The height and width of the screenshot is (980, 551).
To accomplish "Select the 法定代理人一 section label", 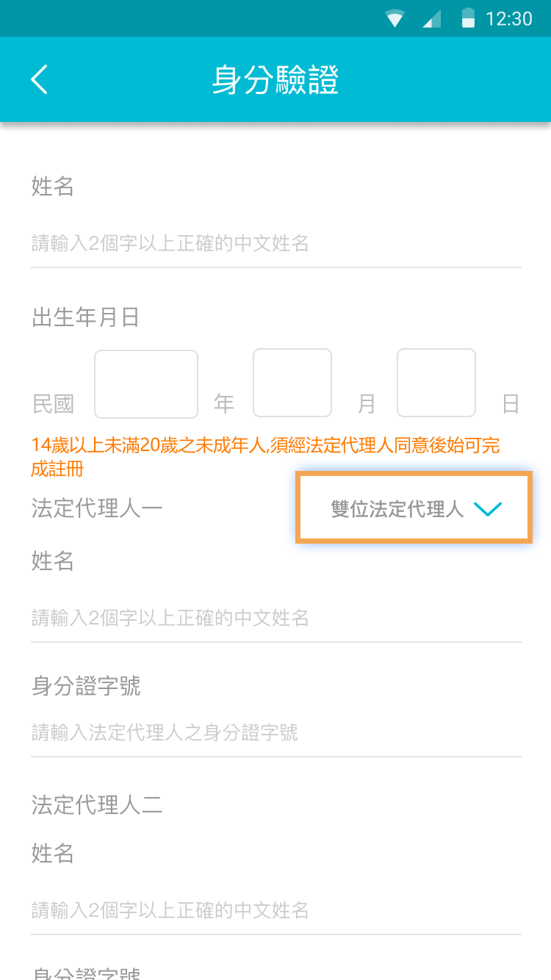I will 97,508.
